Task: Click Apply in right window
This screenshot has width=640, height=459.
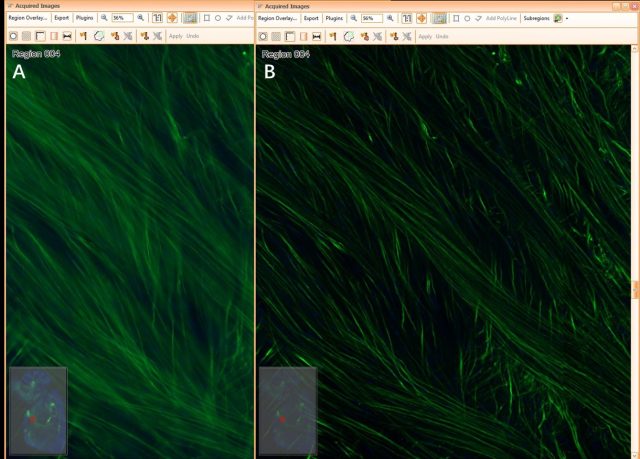Action: click(x=425, y=36)
